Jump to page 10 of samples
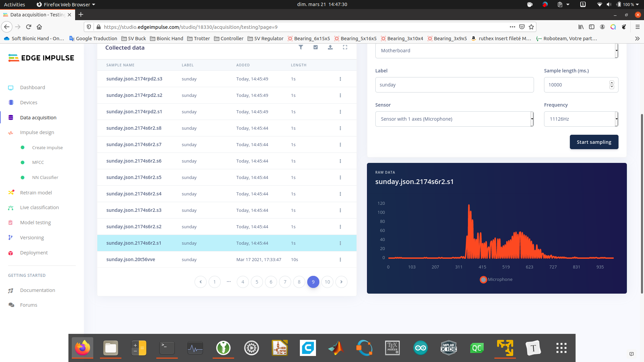This screenshot has width=644, height=362. (327, 282)
